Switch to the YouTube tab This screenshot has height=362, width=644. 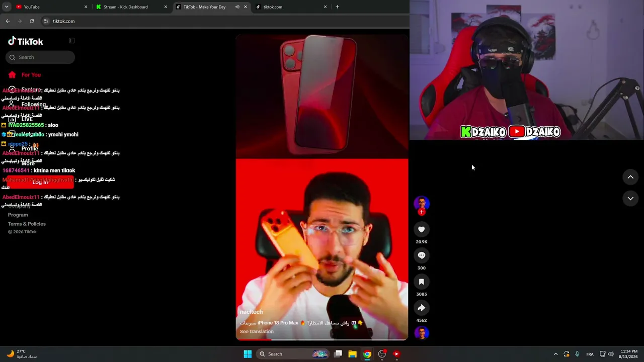click(50, 7)
